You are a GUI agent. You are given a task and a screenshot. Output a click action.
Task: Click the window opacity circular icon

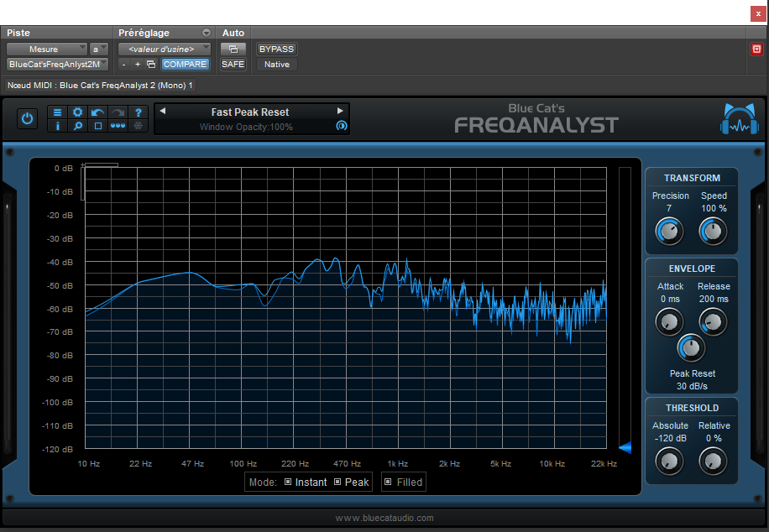pos(342,126)
